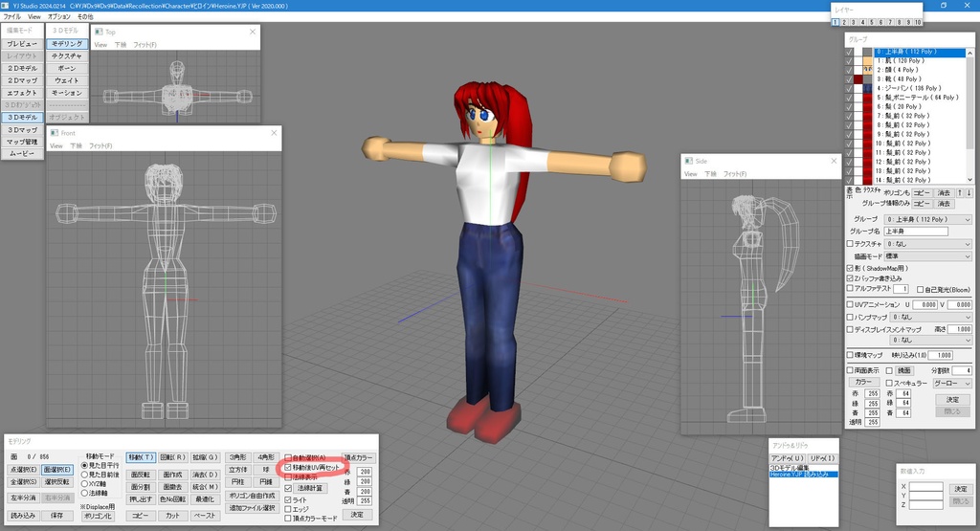Click the texture swatch of group 2: 顔
Screen dimensions: 980x531
(867, 70)
